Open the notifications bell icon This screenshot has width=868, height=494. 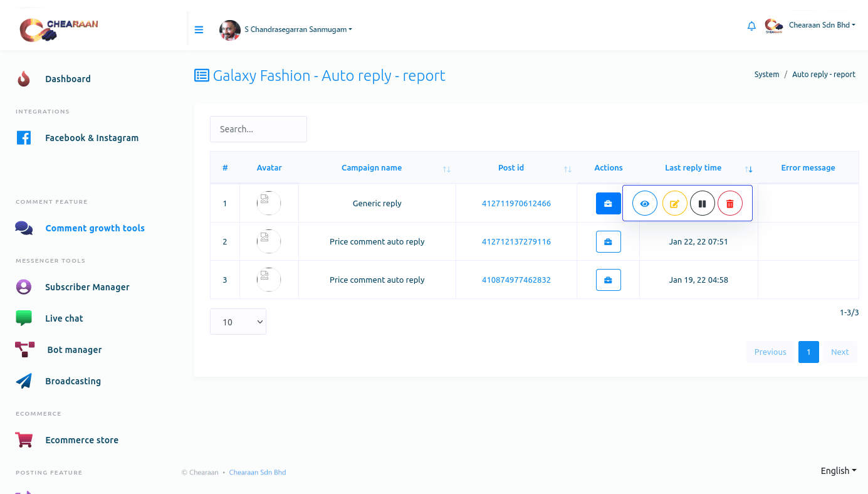click(x=751, y=26)
